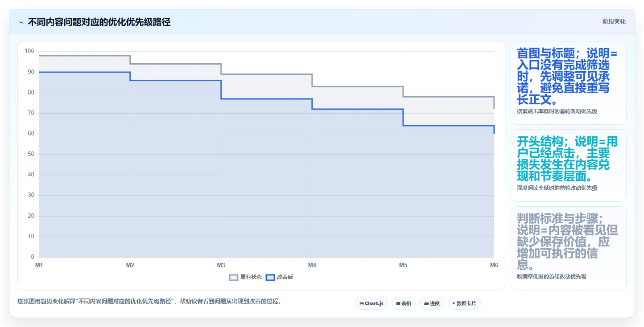Click the M2 x-axis label
644x327 pixels.
coord(130,266)
